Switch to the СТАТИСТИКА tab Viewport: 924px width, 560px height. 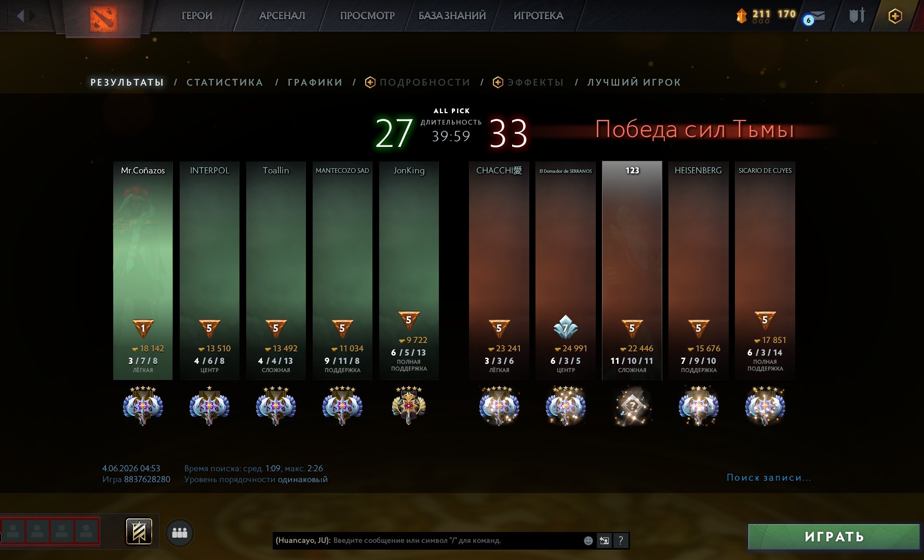coord(225,83)
